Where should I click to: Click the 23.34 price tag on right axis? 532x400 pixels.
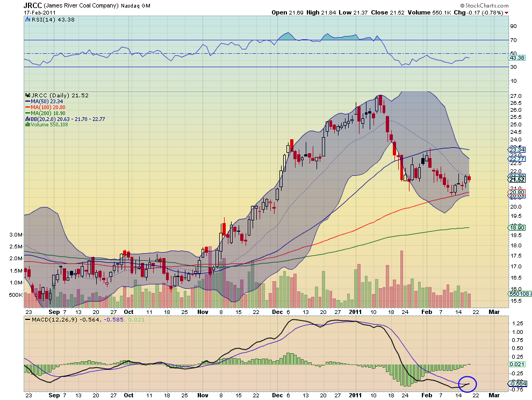coord(517,150)
